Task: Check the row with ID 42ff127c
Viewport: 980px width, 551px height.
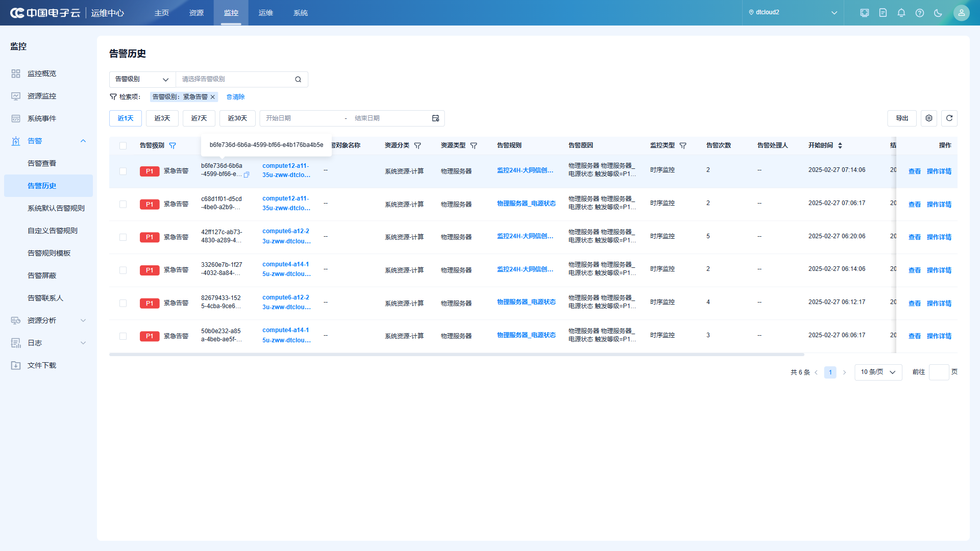Action: [x=123, y=237]
